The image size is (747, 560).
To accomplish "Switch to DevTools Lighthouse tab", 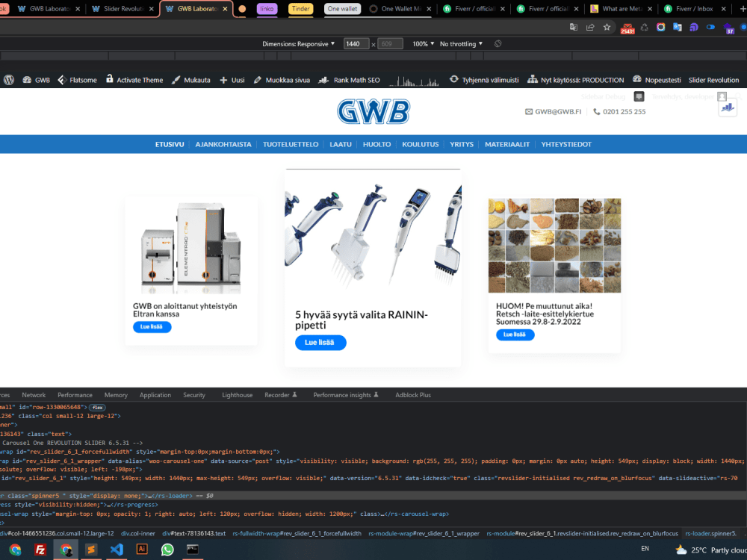I will [238, 395].
